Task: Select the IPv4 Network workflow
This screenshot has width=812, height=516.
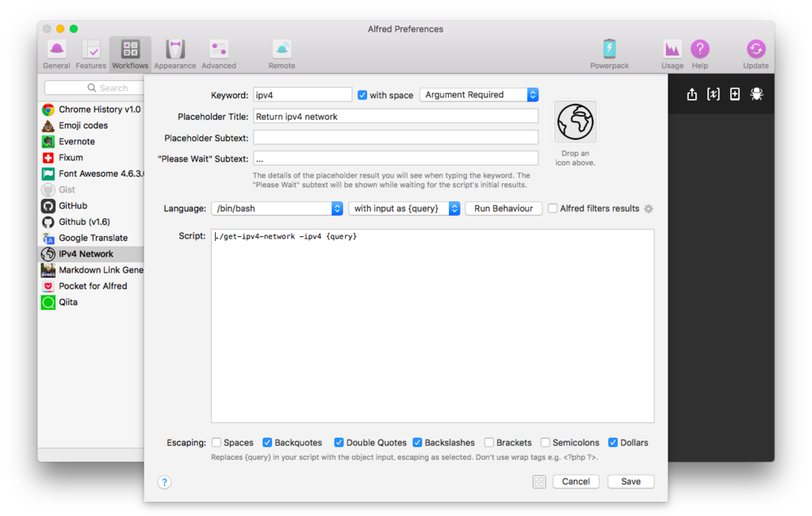Action: click(91, 254)
